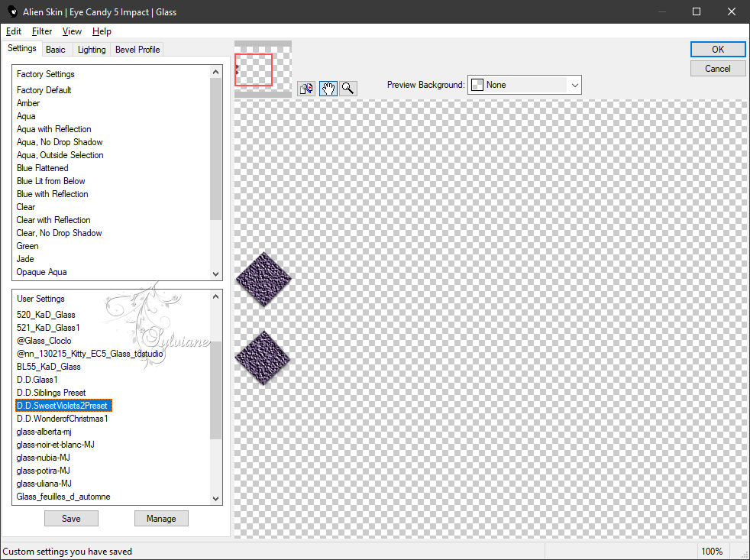Select Aqua with Reflection preset
750x560 pixels.
pyautogui.click(x=53, y=129)
